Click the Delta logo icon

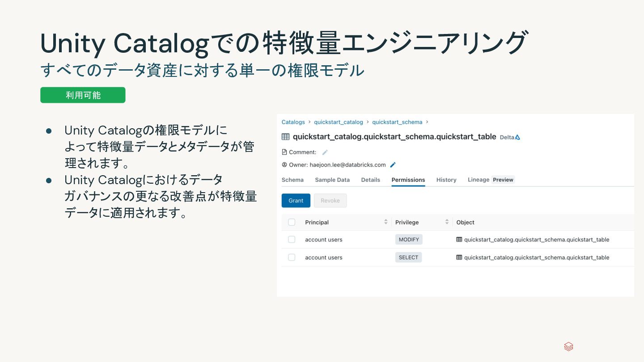(517, 137)
